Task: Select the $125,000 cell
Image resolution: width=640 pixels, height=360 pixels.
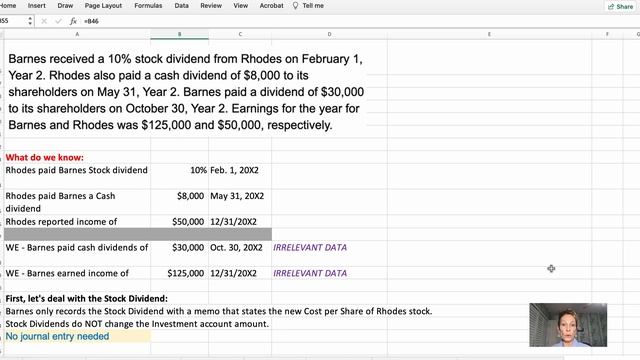Action: click(179, 273)
